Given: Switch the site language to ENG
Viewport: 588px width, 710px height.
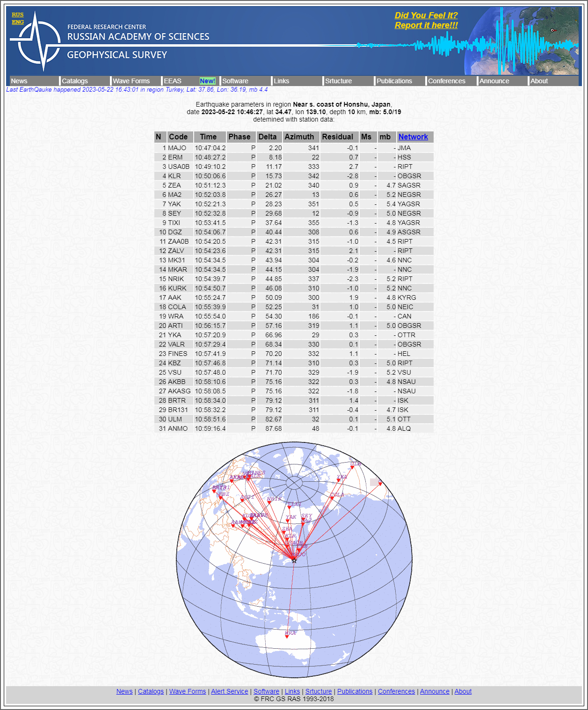Looking at the screenshot, I should click(18, 22).
